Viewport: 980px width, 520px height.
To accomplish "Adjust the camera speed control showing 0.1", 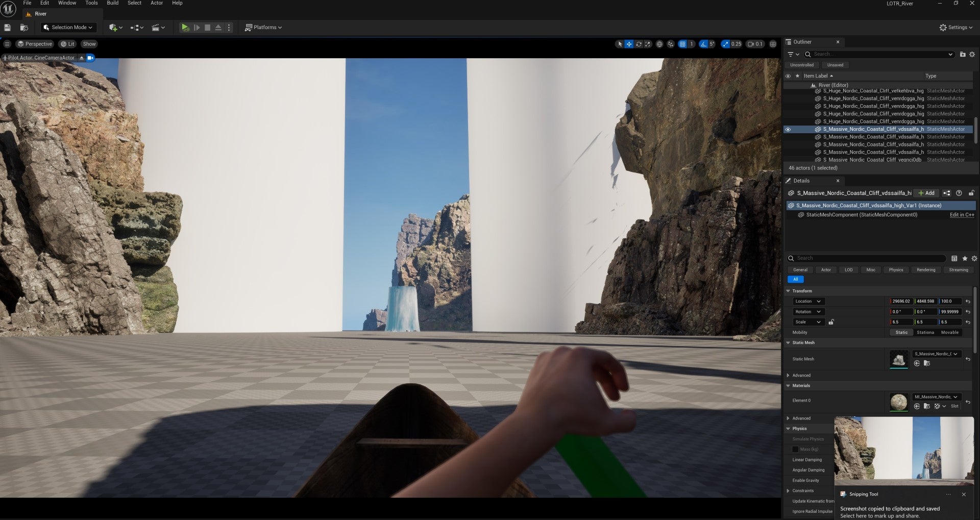I will point(755,44).
